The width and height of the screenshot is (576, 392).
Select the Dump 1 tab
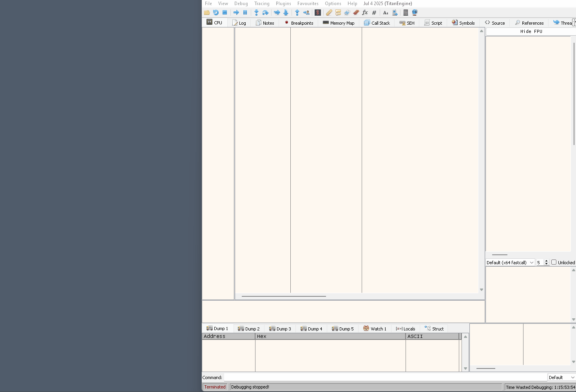[217, 328]
